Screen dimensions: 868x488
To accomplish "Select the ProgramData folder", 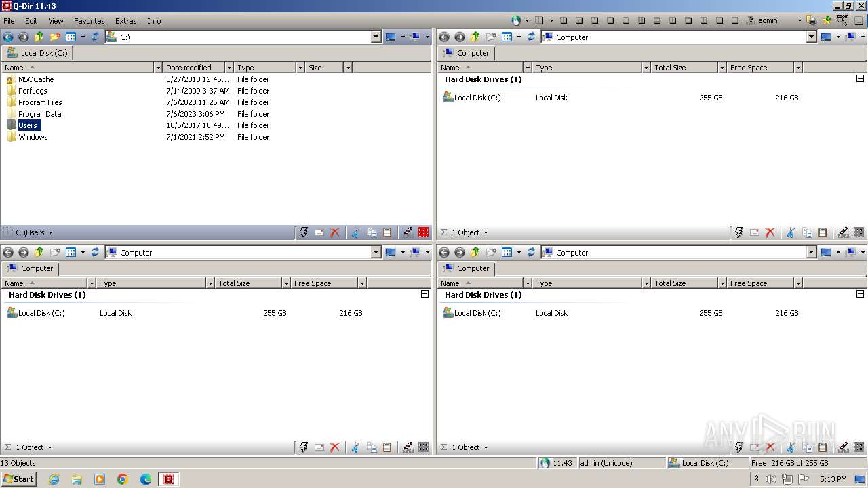I will pos(39,114).
